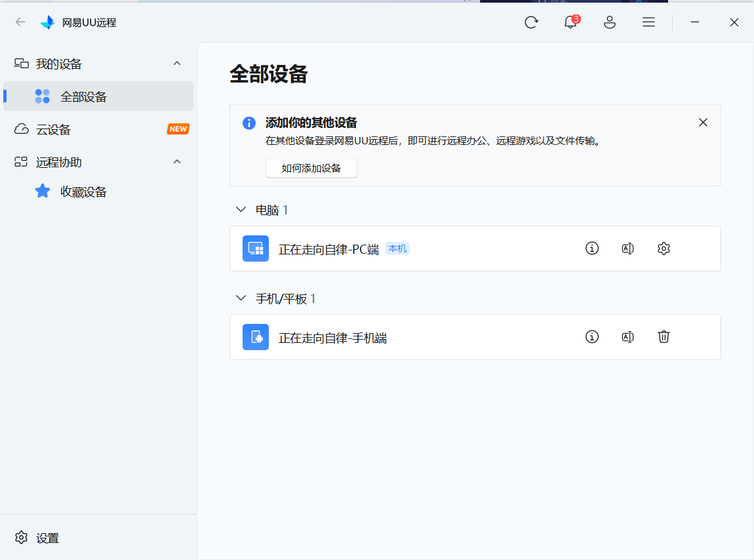Click the 远程协助 sidebar icon
754x560 pixels.
(x=21, y=162)
